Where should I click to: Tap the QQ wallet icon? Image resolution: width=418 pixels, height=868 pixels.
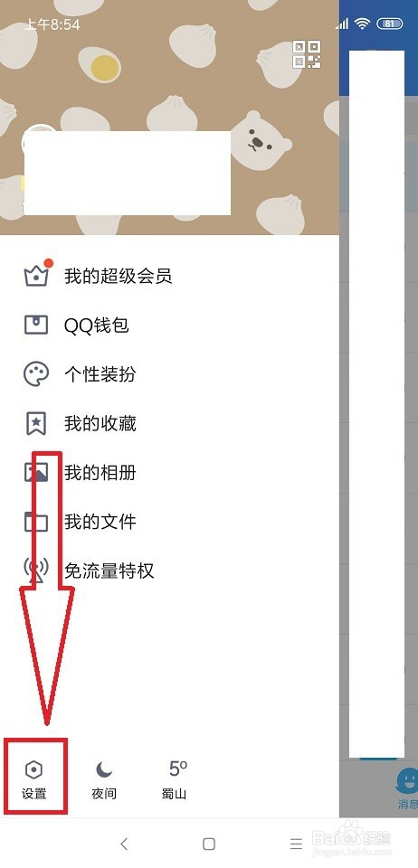point(36,325)
